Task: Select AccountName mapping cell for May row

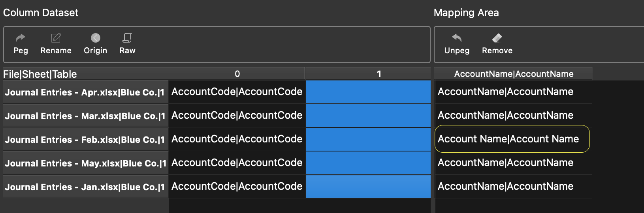Action: (513, 163)
